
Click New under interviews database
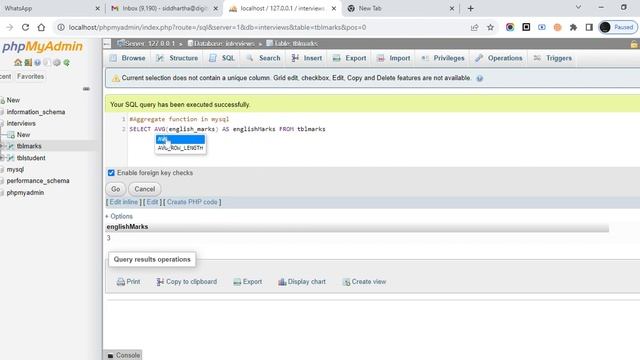pos(23,135)
